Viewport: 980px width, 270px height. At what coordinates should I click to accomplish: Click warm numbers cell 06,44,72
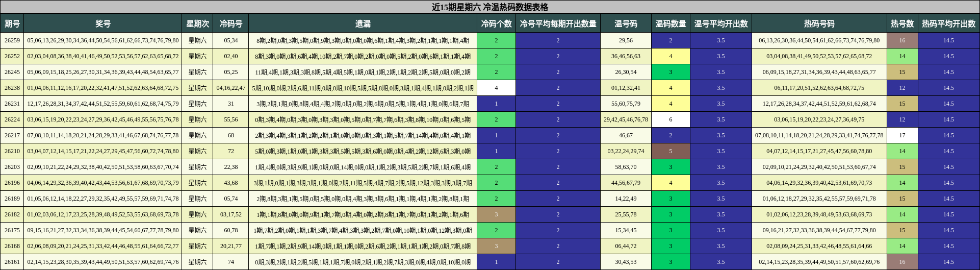pyautogui.click(x=626, y=246)
